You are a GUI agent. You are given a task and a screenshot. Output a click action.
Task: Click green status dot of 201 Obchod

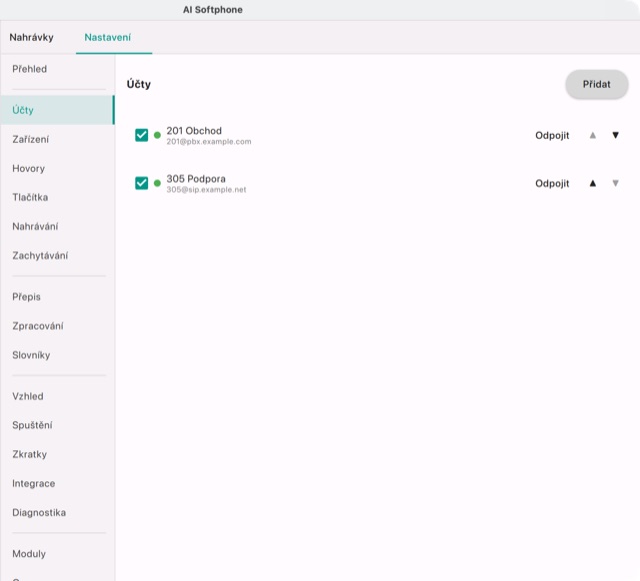click(157, 135)
